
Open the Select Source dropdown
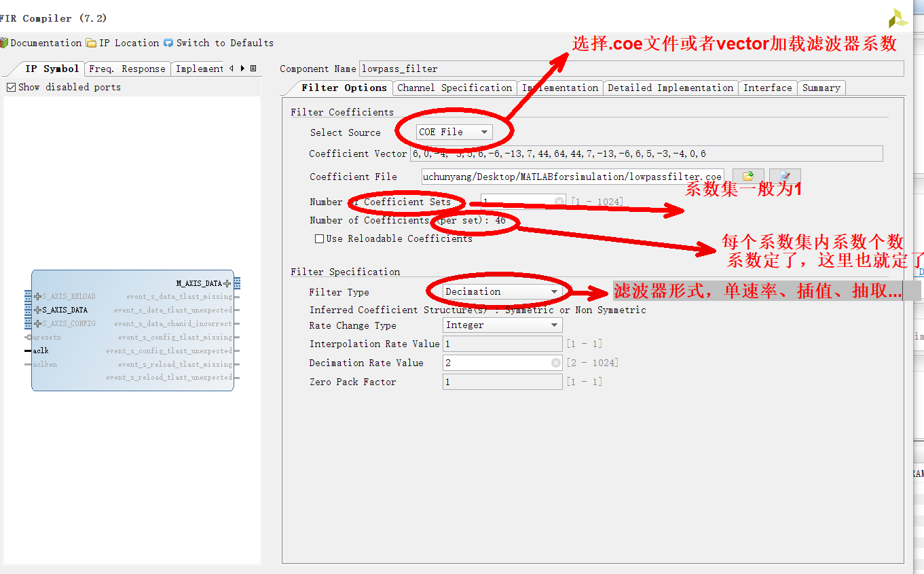454,132
